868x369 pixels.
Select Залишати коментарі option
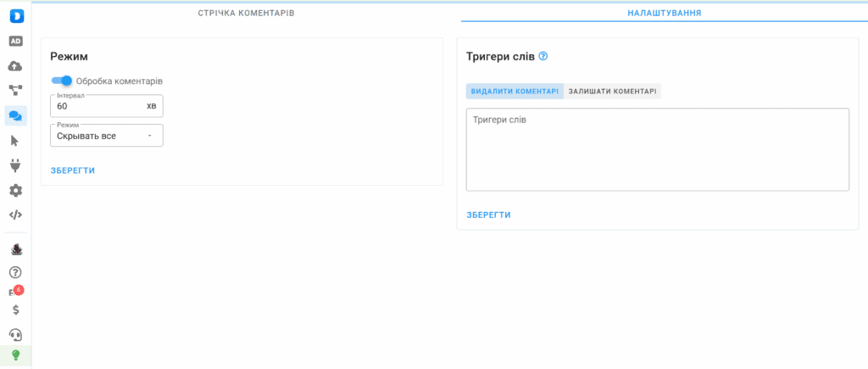[x=612, y=92]
